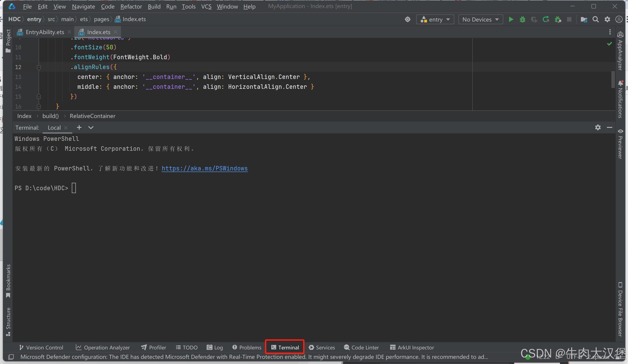This screenshot has width=628, height=364.
Task: Open the File menu
Action: pos(27,7)
